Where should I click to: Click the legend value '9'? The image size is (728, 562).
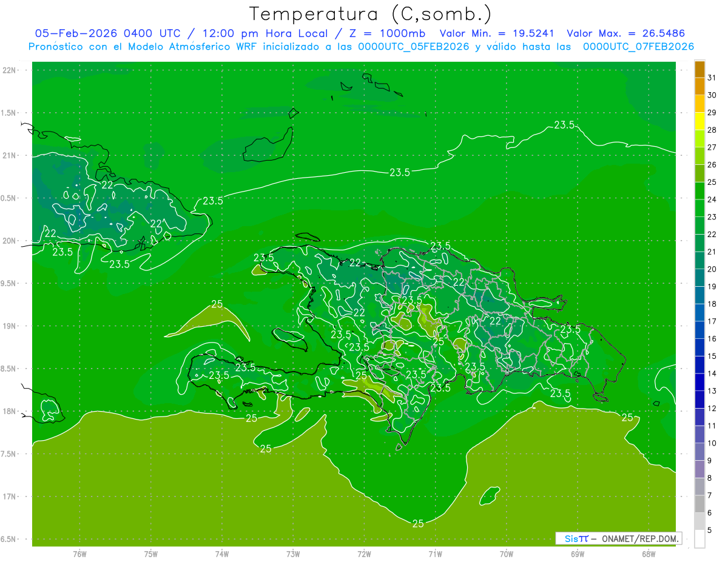(709, 460)
